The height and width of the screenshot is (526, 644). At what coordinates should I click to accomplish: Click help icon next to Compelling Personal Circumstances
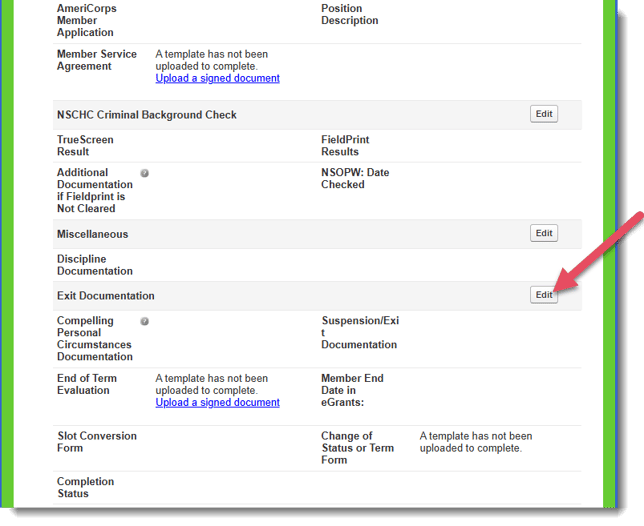click(x=145, y=321)
